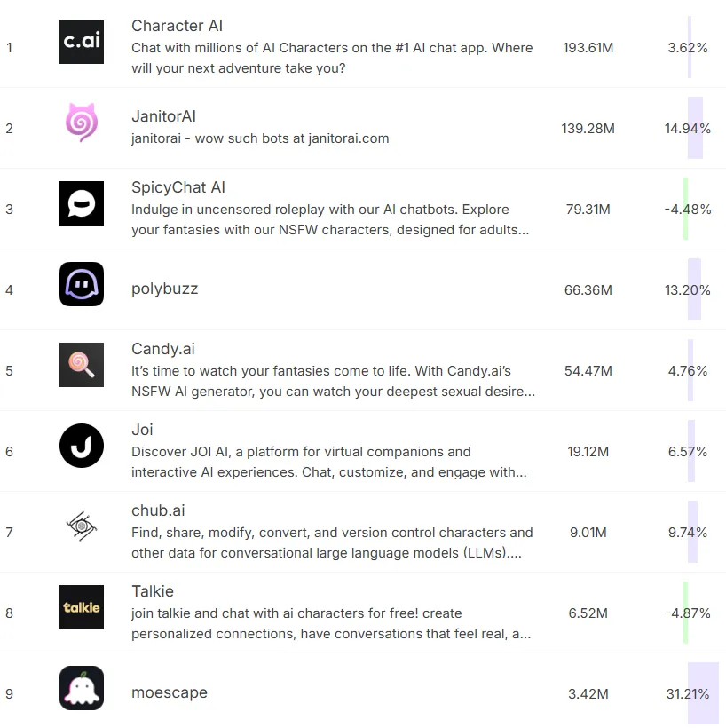Select the Talkie yellow text logo
Viewport: 726px width, 728px height.
[x=82, y=607]
